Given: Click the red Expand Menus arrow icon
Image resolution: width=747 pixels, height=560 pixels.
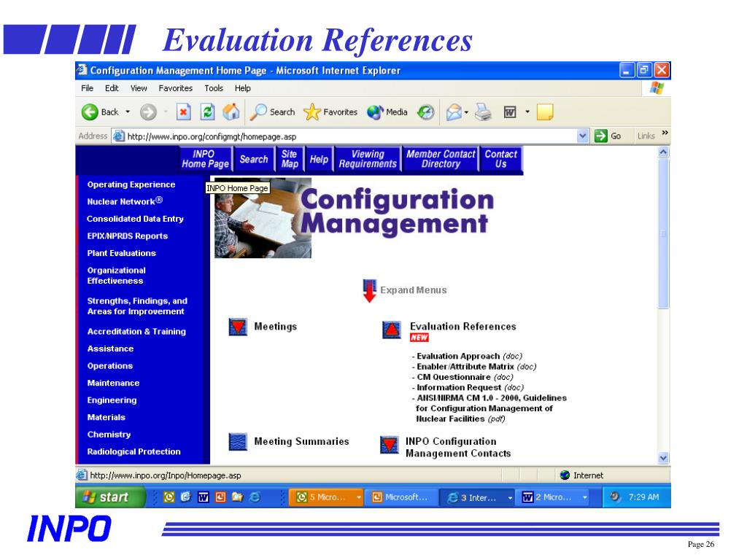Looking at the screenshot, I should (x=370, y=290).
